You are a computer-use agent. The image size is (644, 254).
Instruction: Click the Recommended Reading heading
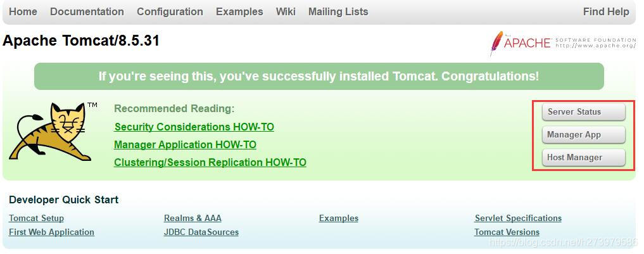[174, 109]
